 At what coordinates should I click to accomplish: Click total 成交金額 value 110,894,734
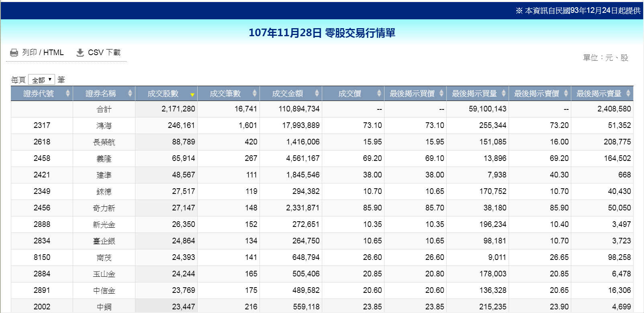(x=299, y=109)
